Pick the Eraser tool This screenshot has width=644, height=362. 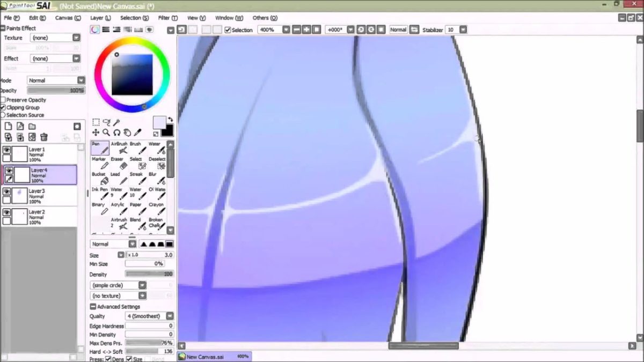click(x=119, y=164)
